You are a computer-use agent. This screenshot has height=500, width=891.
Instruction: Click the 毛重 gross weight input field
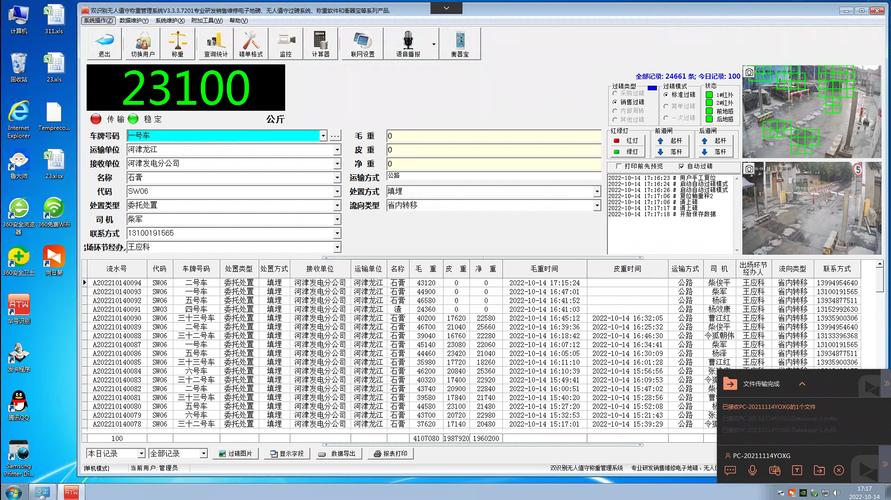[493, 136]
